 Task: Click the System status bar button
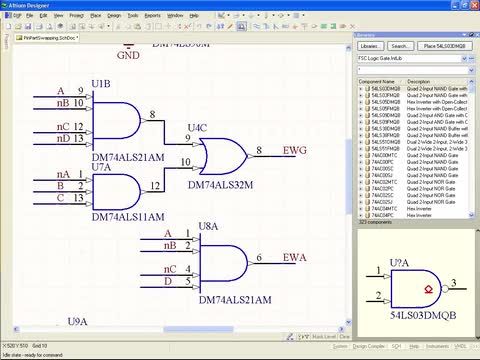[340, 347]
